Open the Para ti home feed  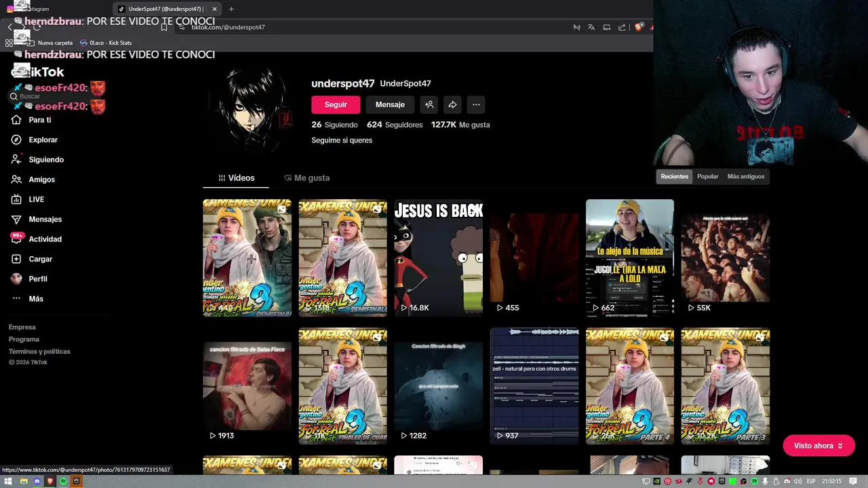(x=31, y=120)
